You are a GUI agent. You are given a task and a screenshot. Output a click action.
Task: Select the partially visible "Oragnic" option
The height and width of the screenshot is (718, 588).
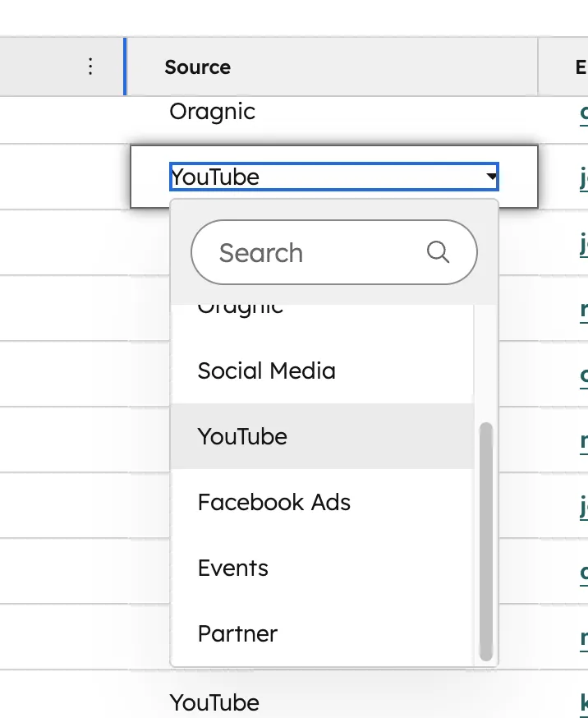tap(240, 308)
